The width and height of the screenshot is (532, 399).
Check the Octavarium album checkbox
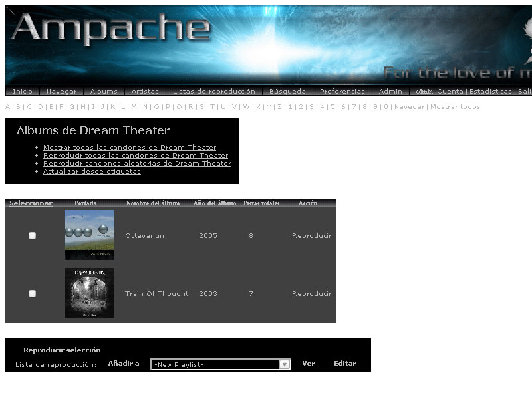[x=32, y=235]
